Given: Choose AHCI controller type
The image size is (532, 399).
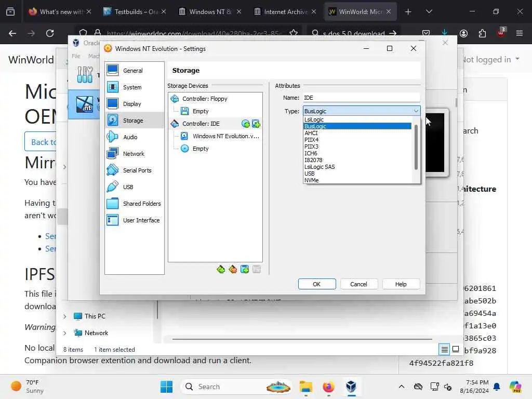Looking at the screenshot, I should (357, 133).
